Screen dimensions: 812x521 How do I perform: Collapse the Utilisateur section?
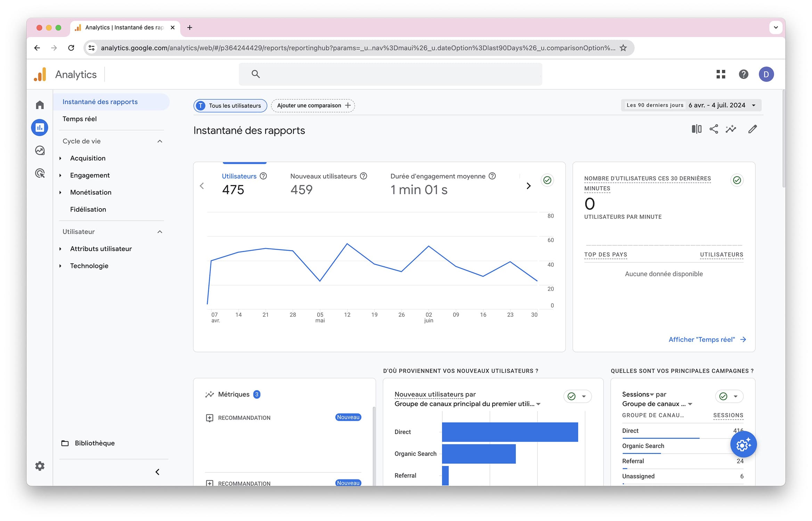click(x=159, y=232)
